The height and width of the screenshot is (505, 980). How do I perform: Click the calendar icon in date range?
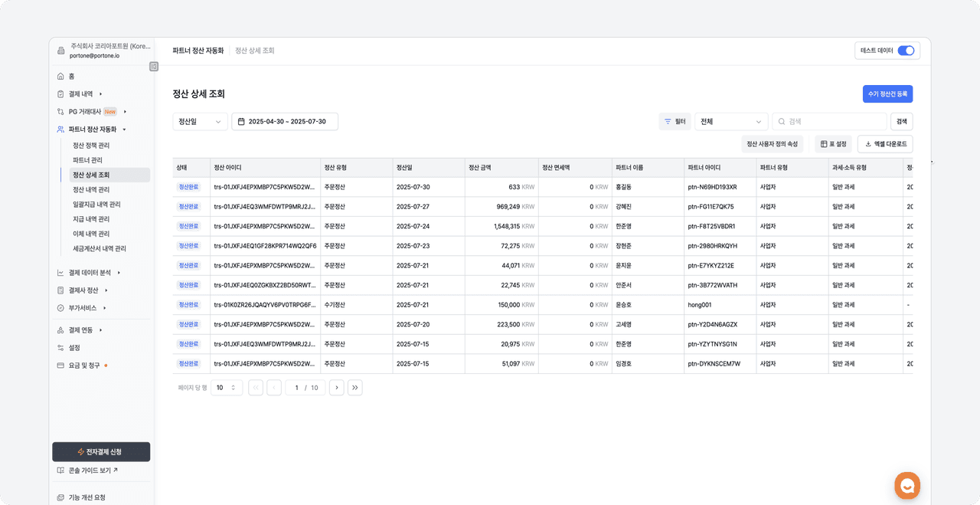click(x=241, y=122)
